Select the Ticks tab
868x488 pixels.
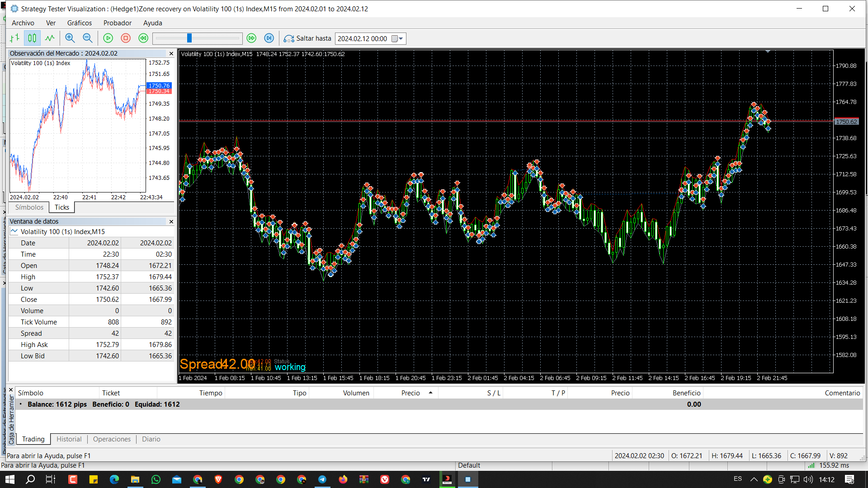[62, 207]
